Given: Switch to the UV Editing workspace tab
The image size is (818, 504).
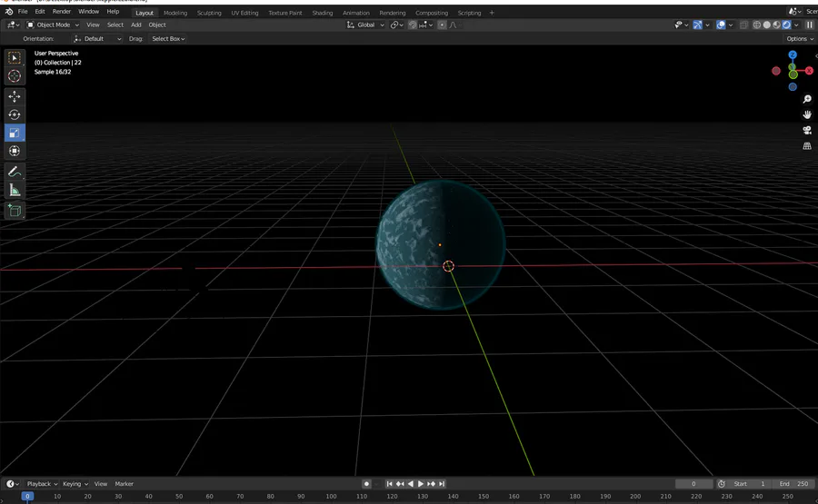Looking at the screenshot, I should [244, 13].
